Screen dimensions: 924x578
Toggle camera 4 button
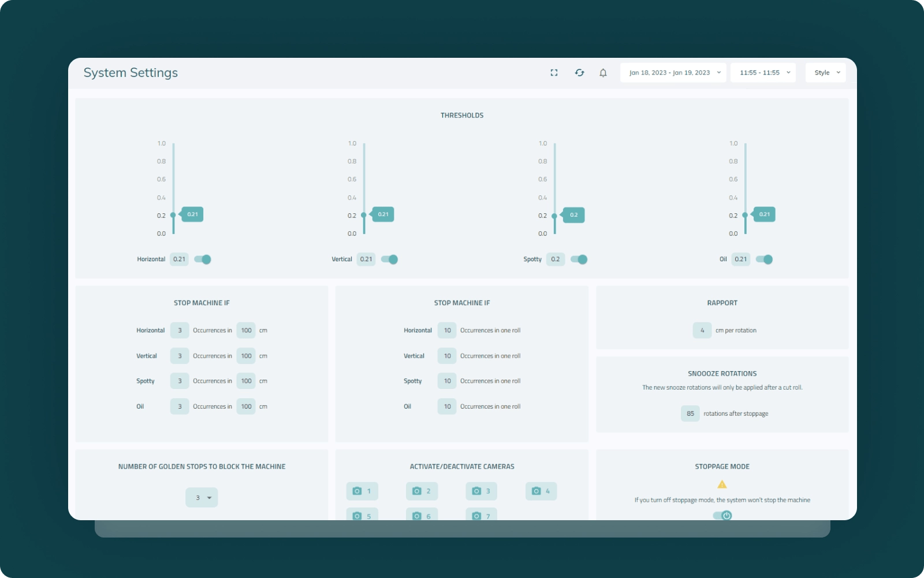tap(541, 491)
